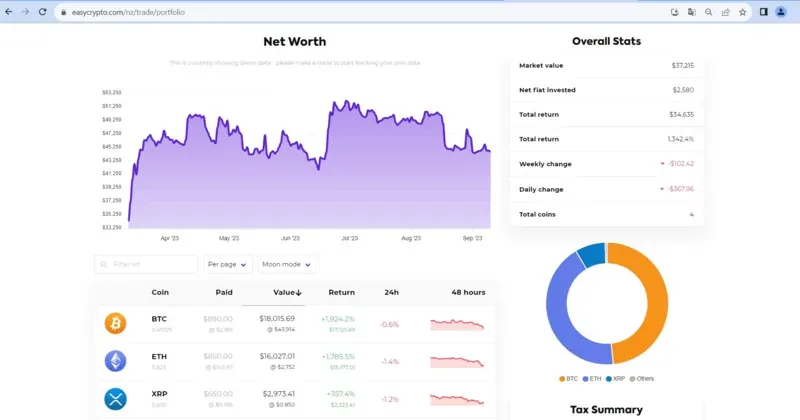Viewport: 800px width, 420px height.
Task: Sort by the Paid column header
Action: coord(224,292)
